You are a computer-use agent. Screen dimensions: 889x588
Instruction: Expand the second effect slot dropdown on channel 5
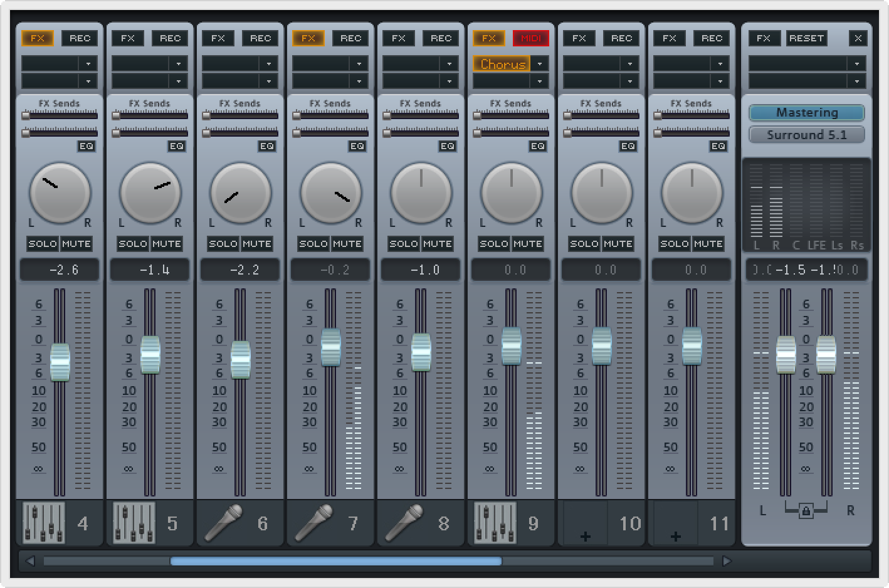point(179,81)
